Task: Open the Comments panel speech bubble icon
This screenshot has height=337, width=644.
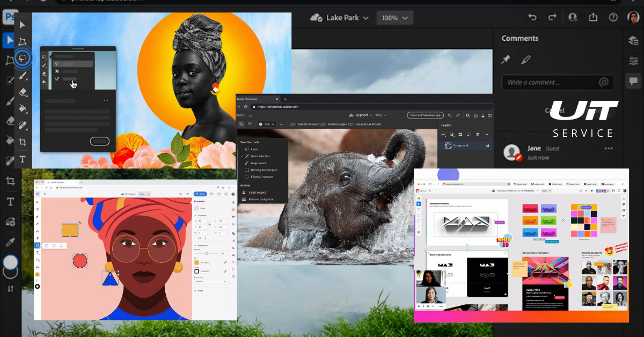Action: (633, 81)
